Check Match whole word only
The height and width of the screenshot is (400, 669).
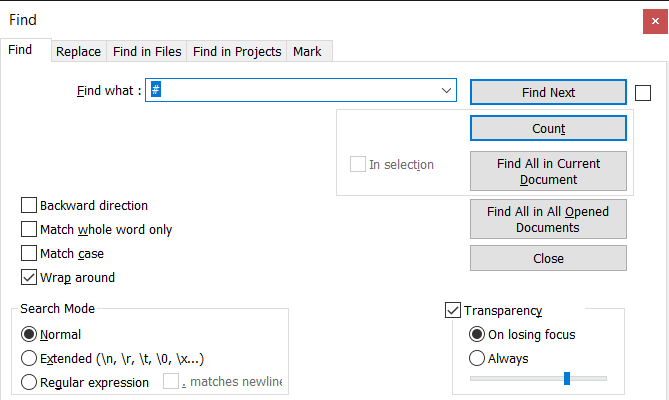(29, 229)
